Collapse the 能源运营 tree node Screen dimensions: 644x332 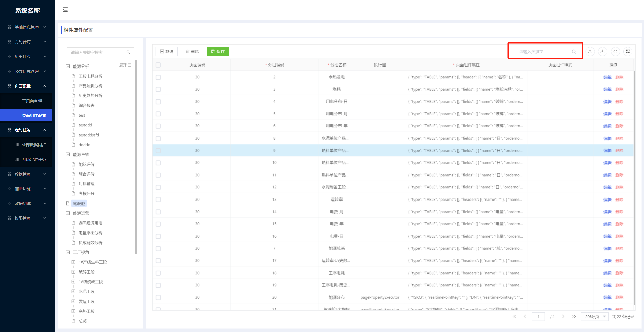68,213
